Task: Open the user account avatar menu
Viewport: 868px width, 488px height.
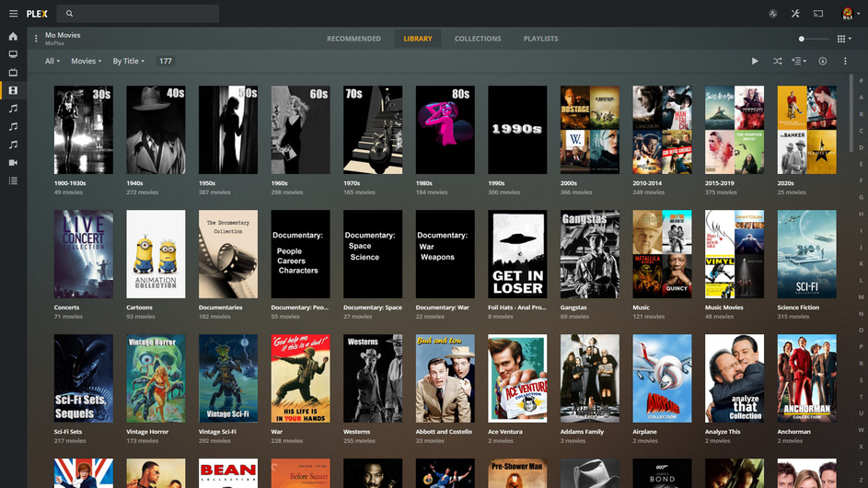Action: (850, 14)
